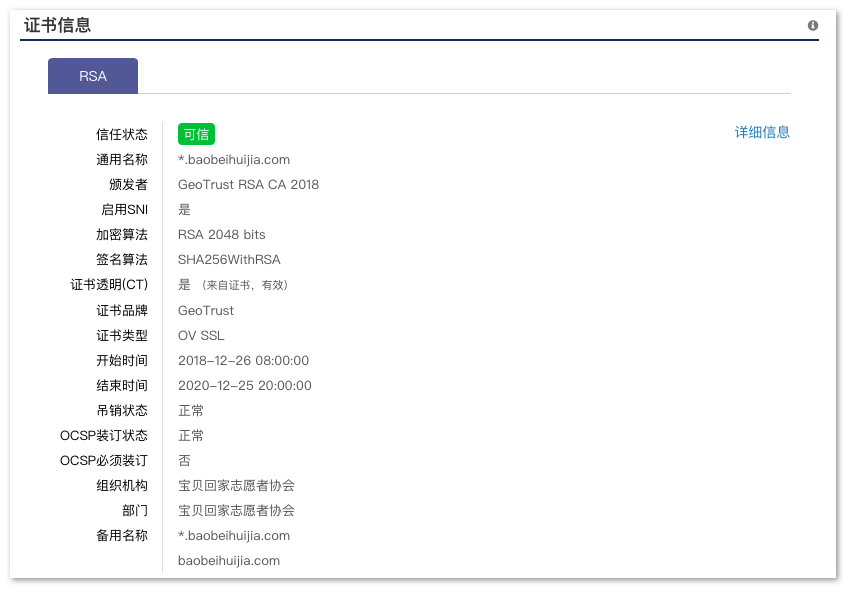
Task: Select 宝贝回家志愿者协会 in the 组织机构 row
Action: pos(236,485)
